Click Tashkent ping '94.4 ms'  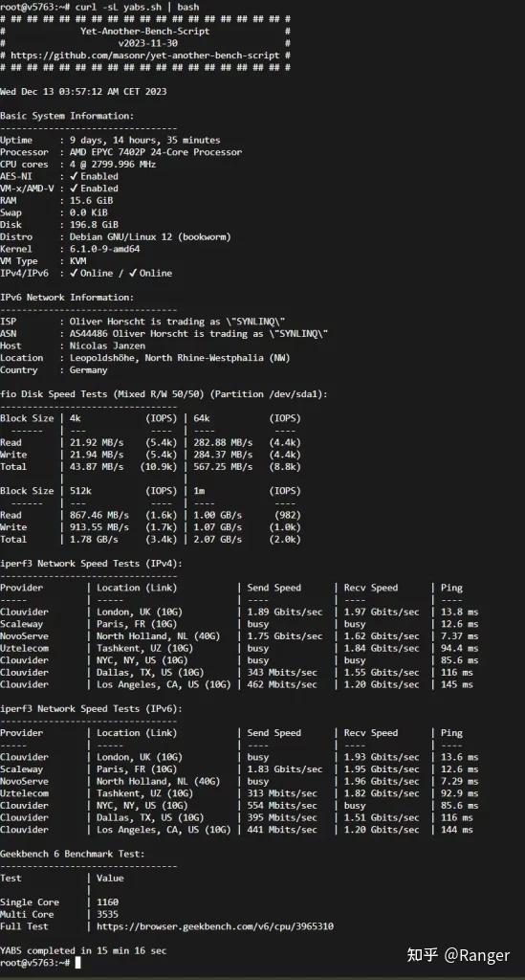click(459, 648)
